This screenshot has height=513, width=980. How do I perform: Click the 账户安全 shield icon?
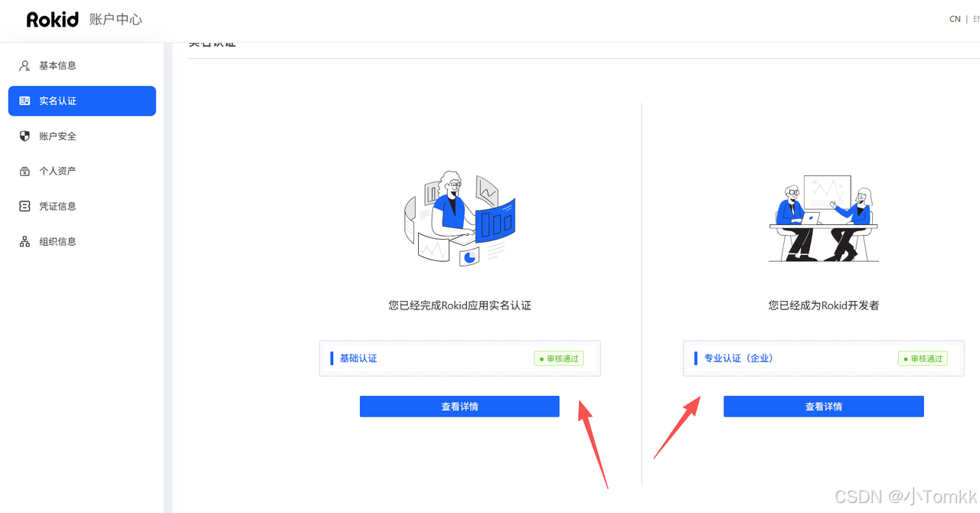tap(24, 136)
